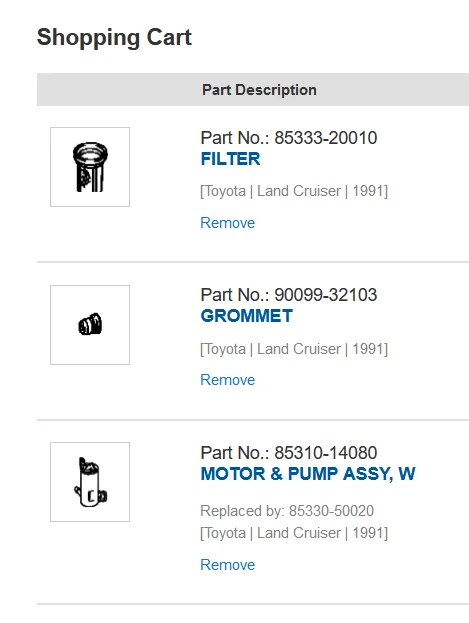Click the grommet part thumbnail image
This screenshot has height=623, width=469.
pos(90,325)
